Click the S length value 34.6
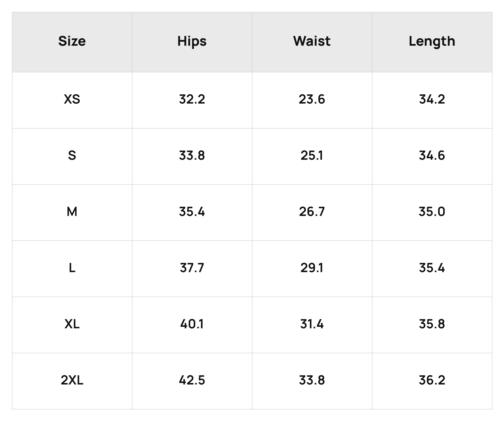 [x=432, y=155]
